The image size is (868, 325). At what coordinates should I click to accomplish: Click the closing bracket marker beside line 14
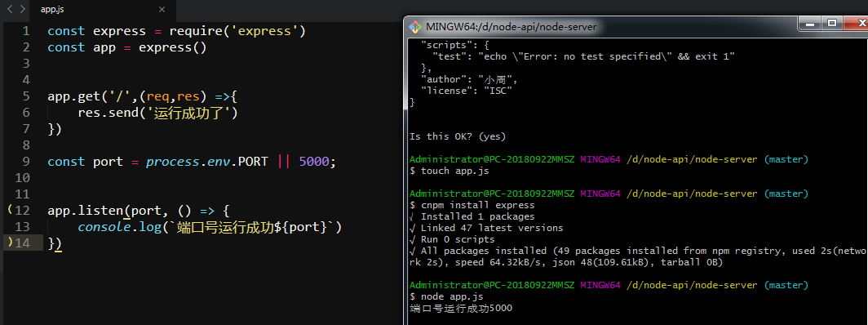(x=10, y=242)
